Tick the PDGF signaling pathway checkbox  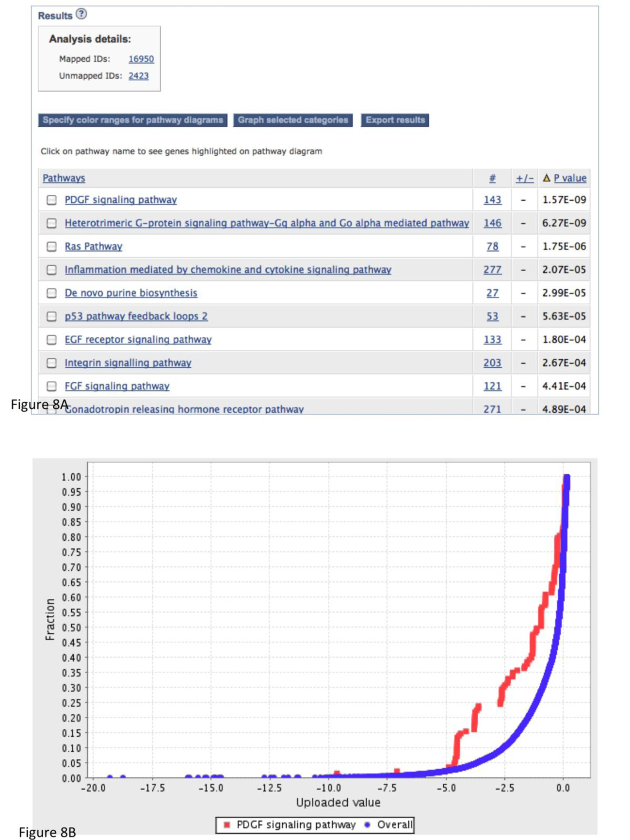click(x=51, y=200)
